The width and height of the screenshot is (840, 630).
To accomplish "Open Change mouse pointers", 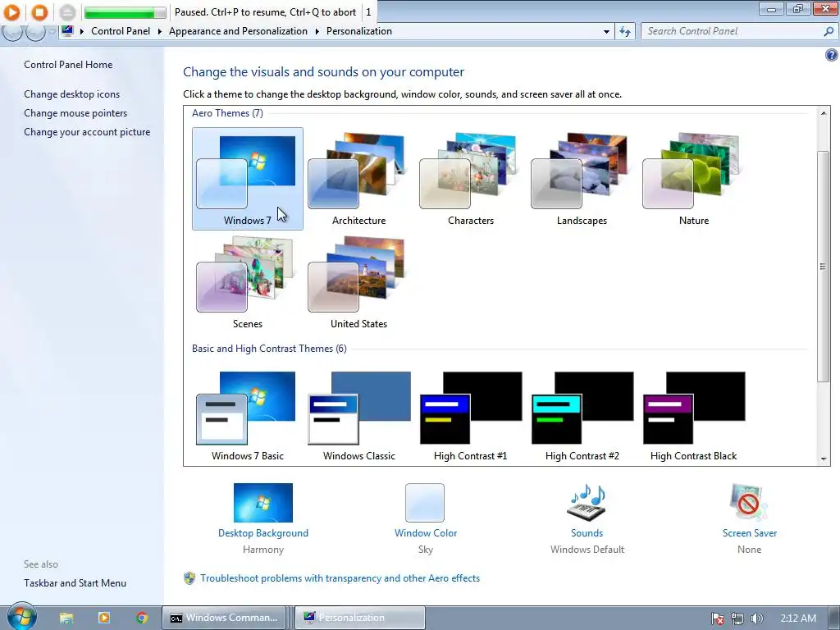I will [x=75, y=113].
